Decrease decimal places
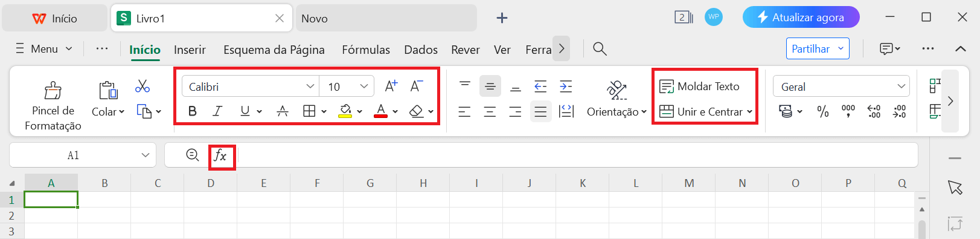Image resolution: width=980 pixels, height=239 pixels. tap(899, 111)
